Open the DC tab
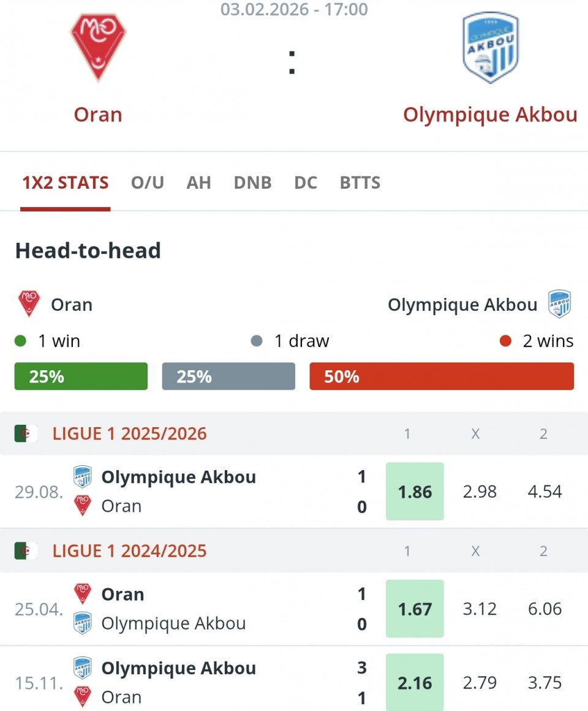588x711 pixels. (x=306, y=183)
